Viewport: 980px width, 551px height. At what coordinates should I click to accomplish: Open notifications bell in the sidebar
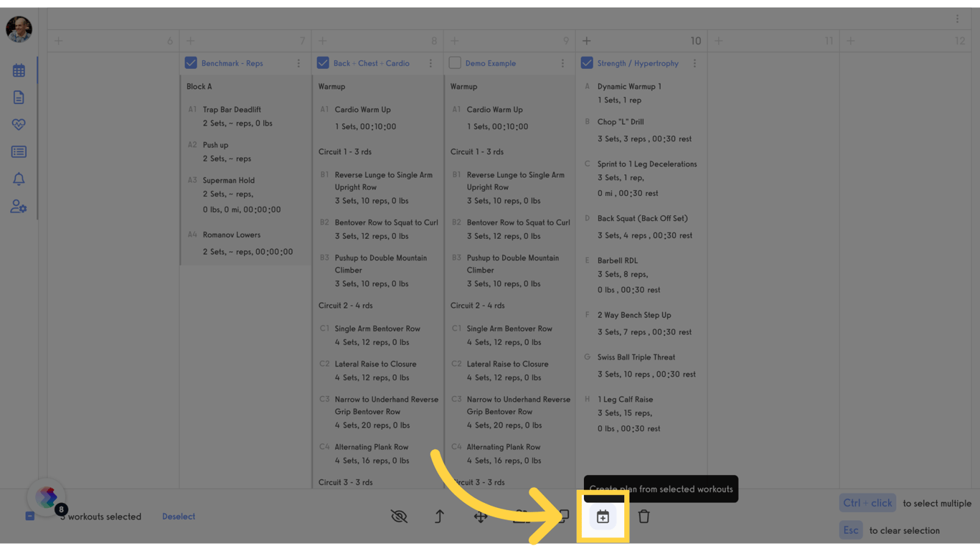[19, 179]
